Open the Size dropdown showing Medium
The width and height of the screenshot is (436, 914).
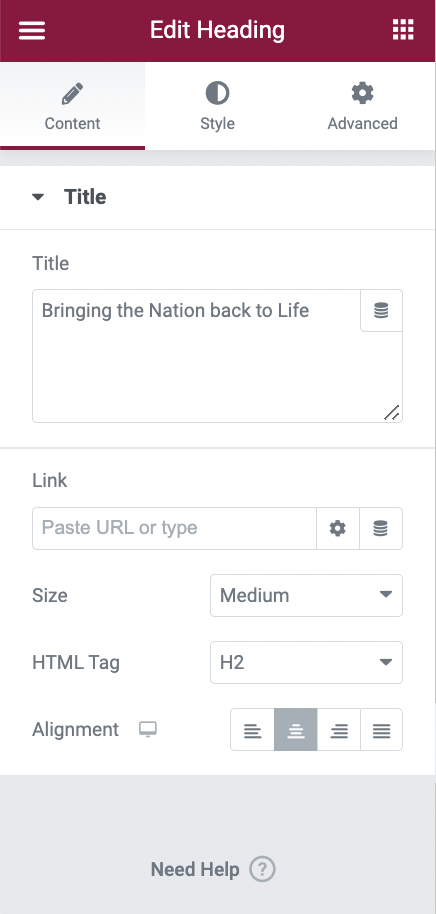(306, 595)
